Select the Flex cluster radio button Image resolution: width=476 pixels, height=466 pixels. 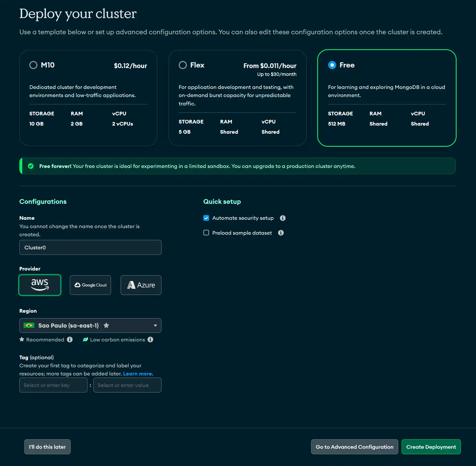[x=183, y=65]
